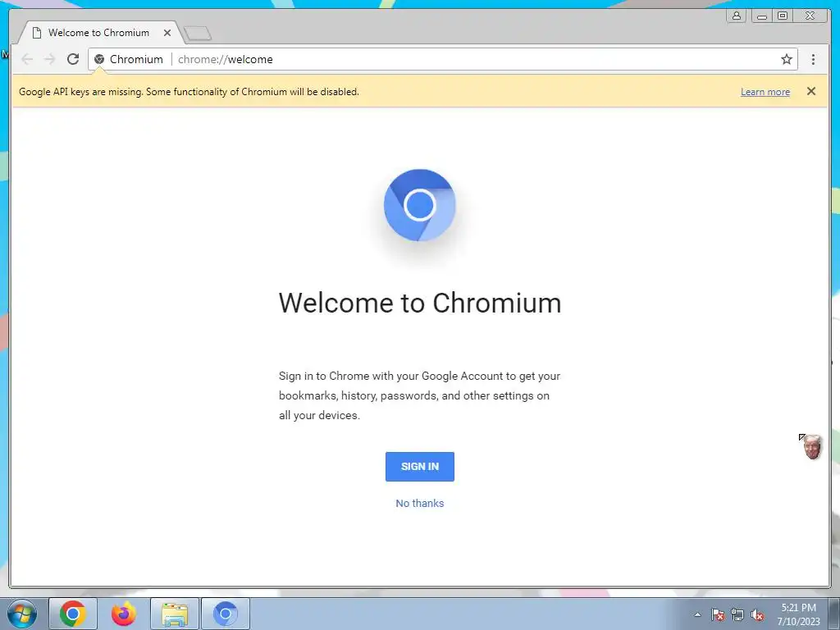
Task: Click the forward navigation arrow
Action: (50, 59)
